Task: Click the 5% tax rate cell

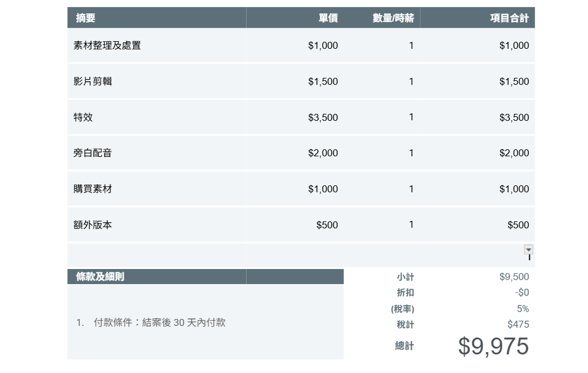Action: 522,309
